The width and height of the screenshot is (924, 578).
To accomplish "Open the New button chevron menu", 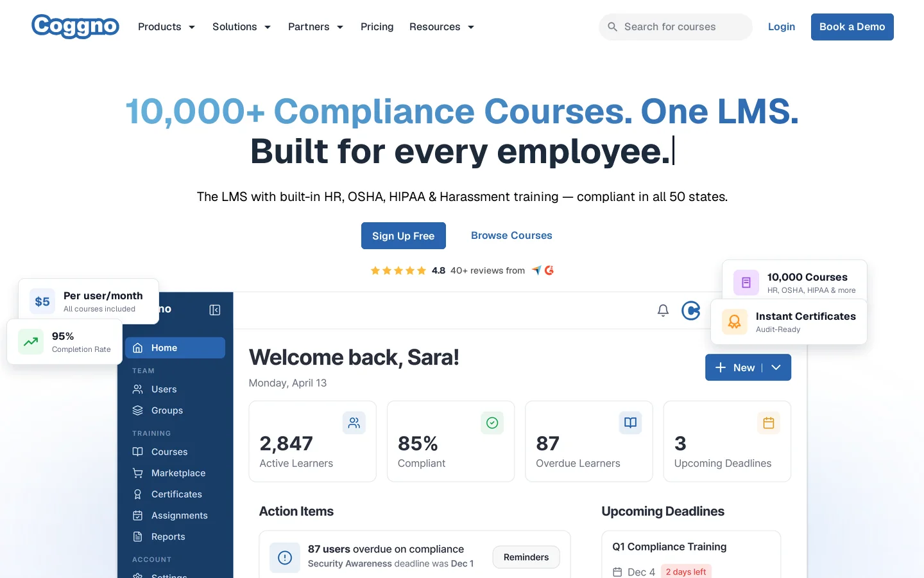I will pos(776,367).
